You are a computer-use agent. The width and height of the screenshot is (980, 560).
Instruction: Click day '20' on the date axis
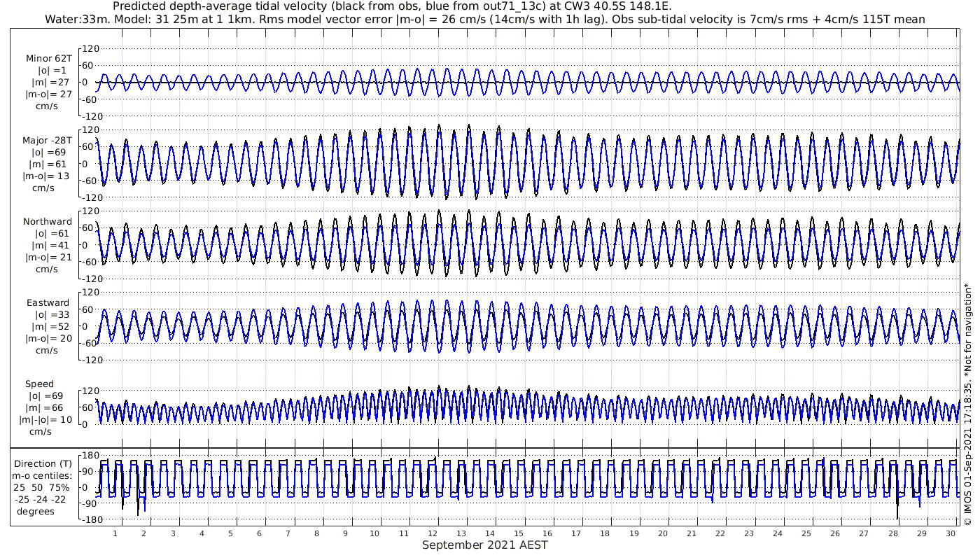[x=663, y=533]
